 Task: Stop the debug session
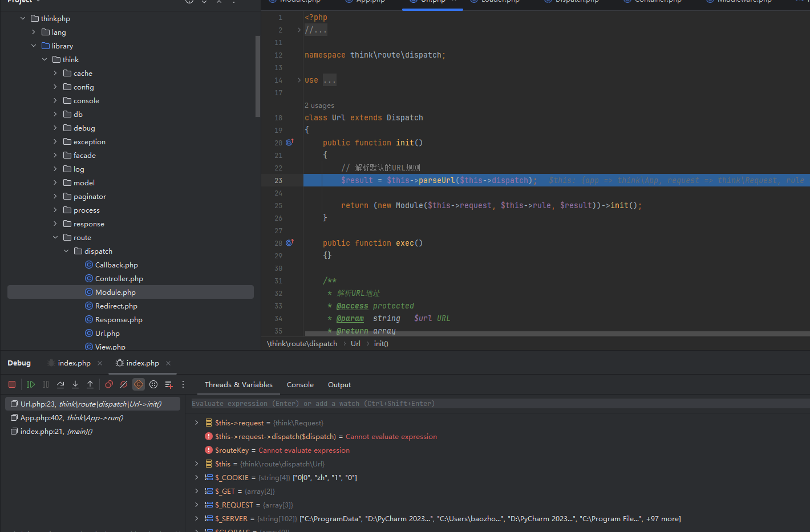[x=12, y=384]
